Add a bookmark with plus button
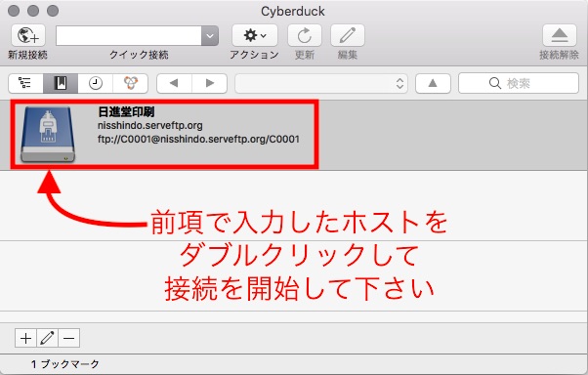Viewport: 588px width, 375px height. (25, 338)
